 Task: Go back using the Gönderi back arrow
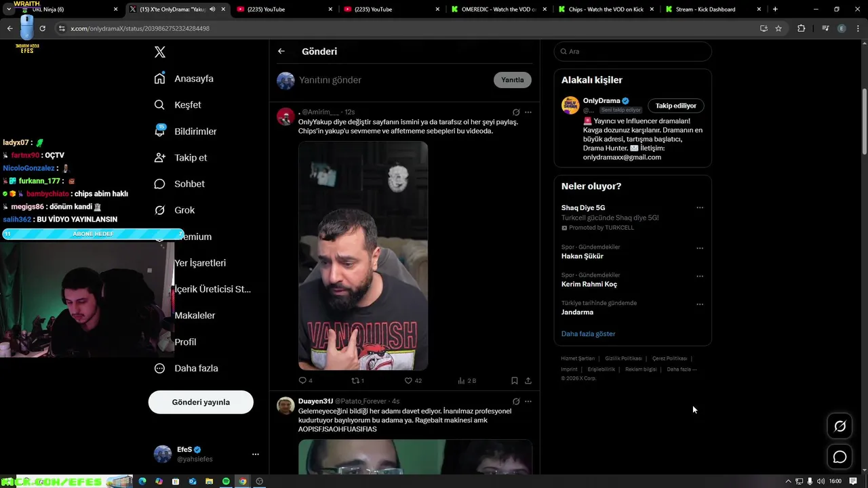coord(281,52)
